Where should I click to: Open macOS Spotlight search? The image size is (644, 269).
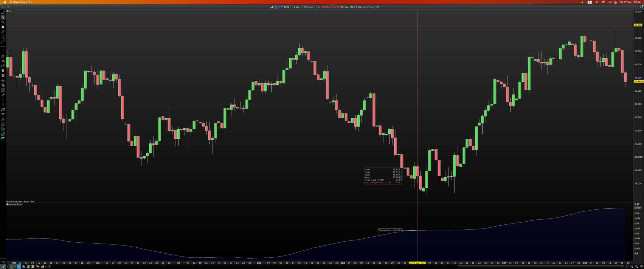(x=610, y=2)
